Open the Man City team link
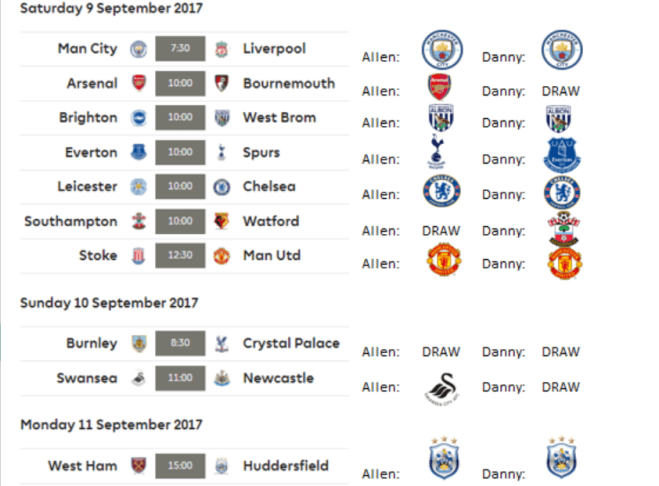This screenshot has height=486, width=659. click(x=88, y=49)
